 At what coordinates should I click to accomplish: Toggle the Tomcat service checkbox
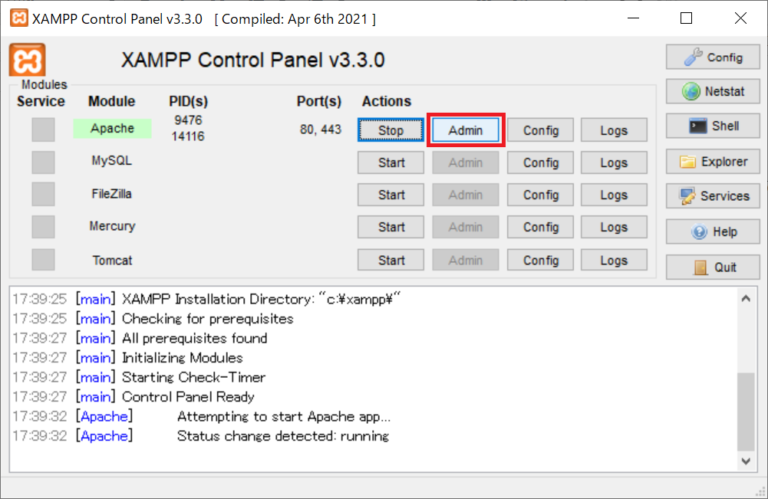pos(43,260)
